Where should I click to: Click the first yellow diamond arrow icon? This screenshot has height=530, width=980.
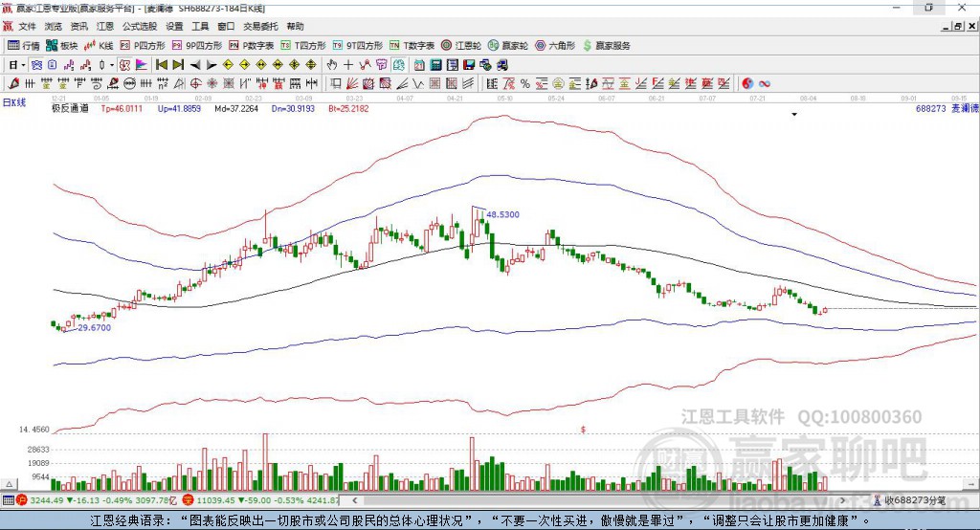coord(228,65)
